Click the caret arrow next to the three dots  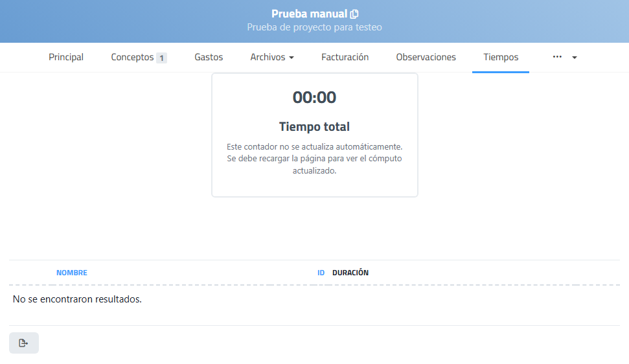(575, 58)
